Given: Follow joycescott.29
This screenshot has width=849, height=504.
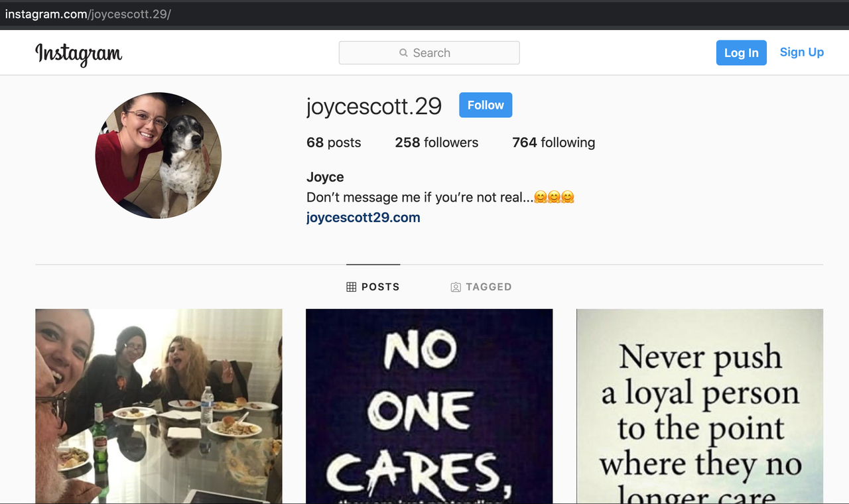Looking at the screenshot, I should [x=486, y=105].
